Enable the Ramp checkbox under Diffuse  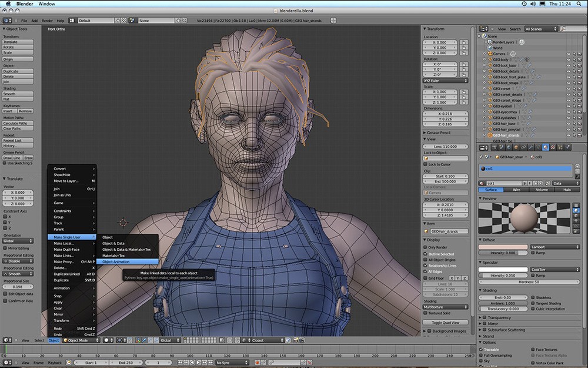click(532, 253)
